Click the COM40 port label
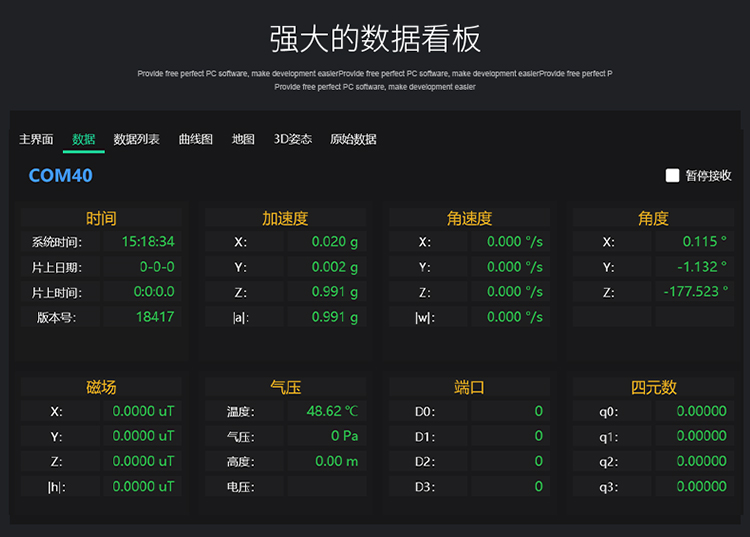Screen dimensions: 750x537 [61, 176]
